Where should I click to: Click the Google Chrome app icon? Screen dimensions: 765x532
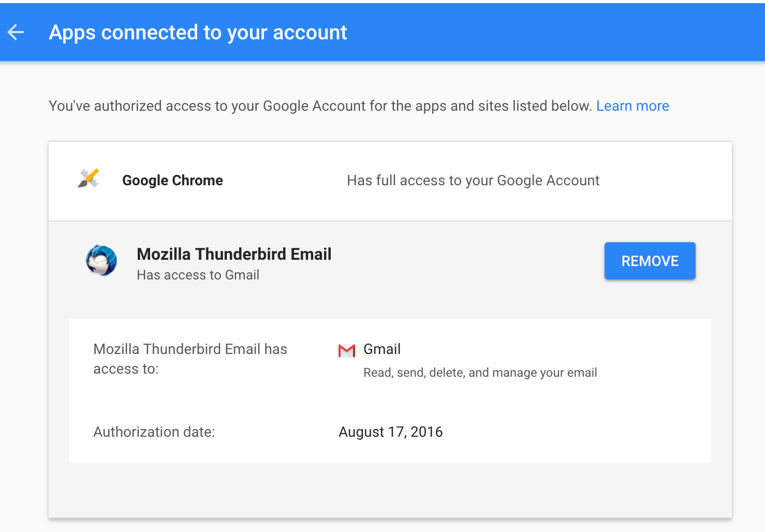tap(88, 179)
